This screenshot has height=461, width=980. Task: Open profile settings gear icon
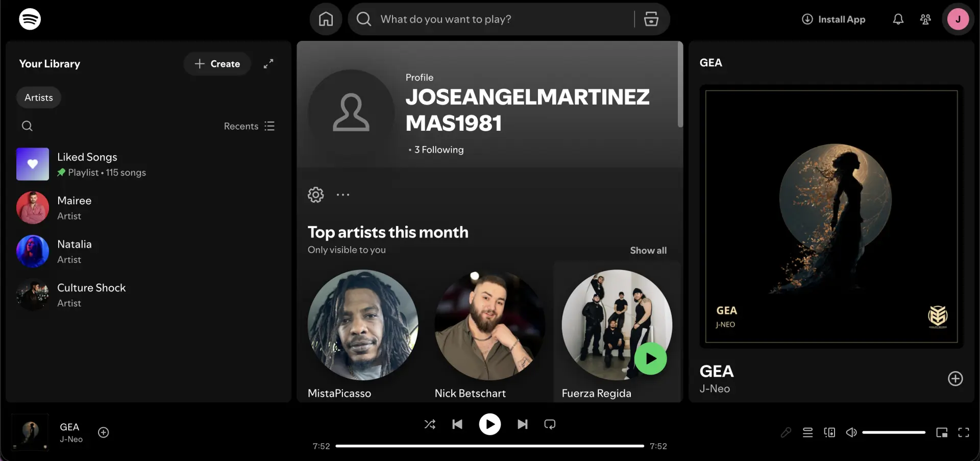[x=316, y=195]
